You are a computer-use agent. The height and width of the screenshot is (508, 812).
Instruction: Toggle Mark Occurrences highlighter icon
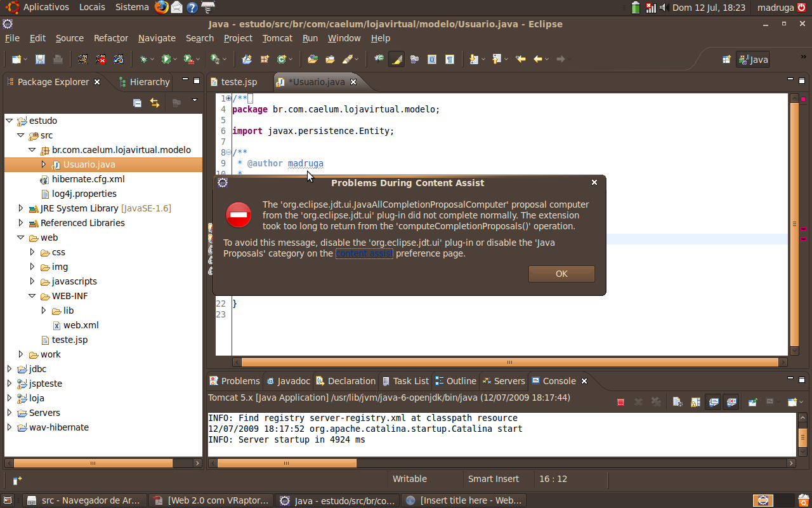(396, 59)
